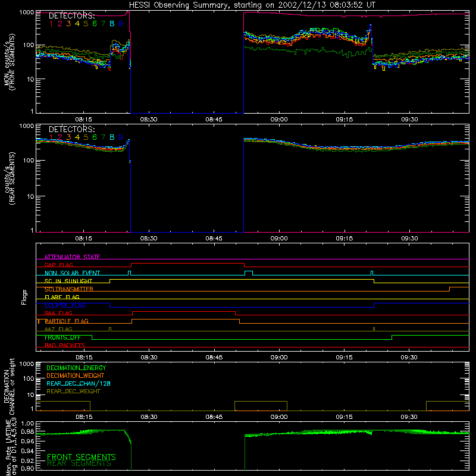476x476 pixels.
Task: Click the DECIMATION CHANNEL or weight axis title
Action: [10, 386]
